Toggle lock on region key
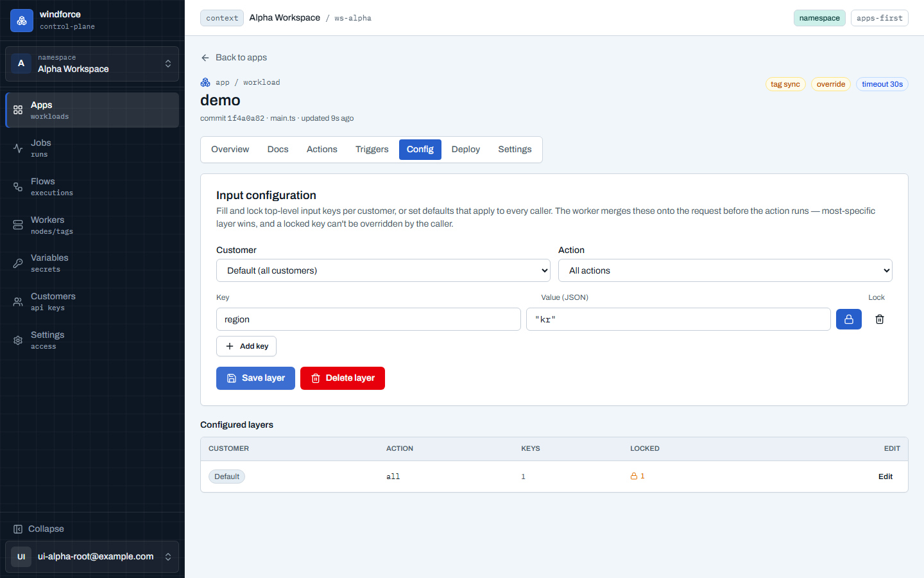924x578 pixels. 849,319
